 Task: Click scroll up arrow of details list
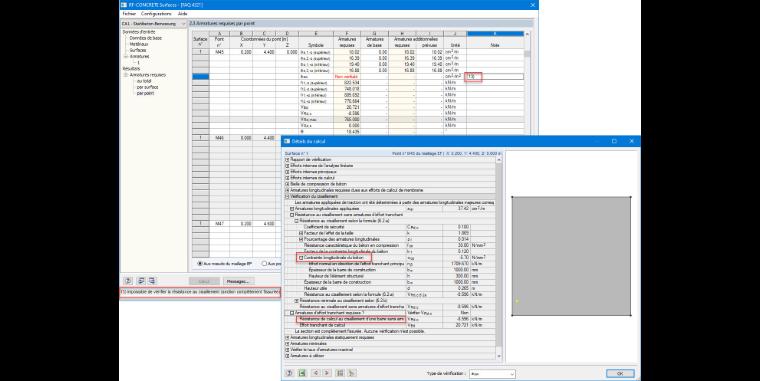tap(499, 159)
